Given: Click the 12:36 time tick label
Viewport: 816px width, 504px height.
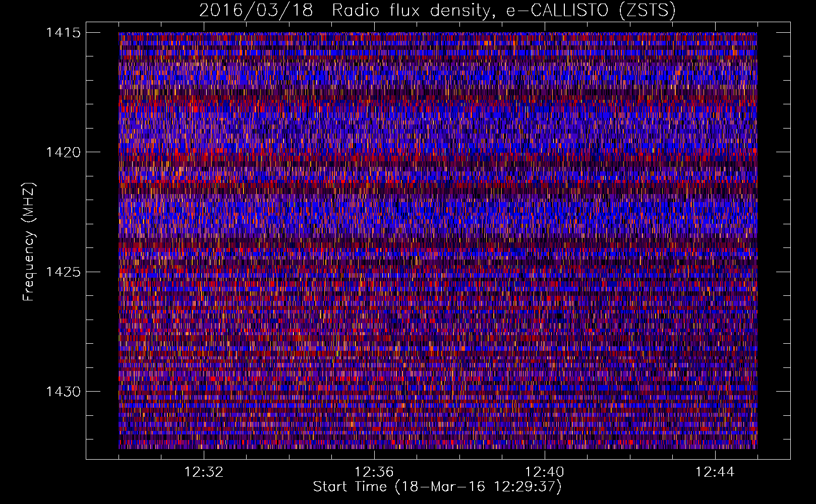Looking at the screenshot, I should pyautogui.click(x=374, y=472).
